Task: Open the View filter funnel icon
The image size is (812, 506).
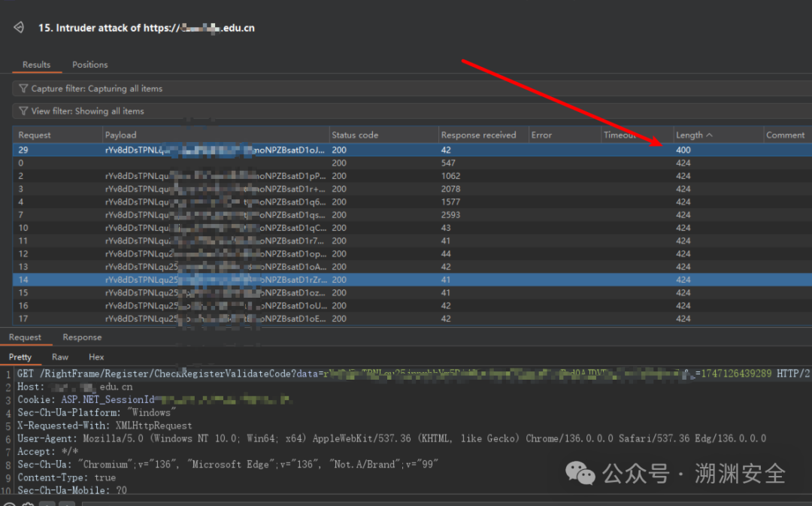Action: coord(23,111)
